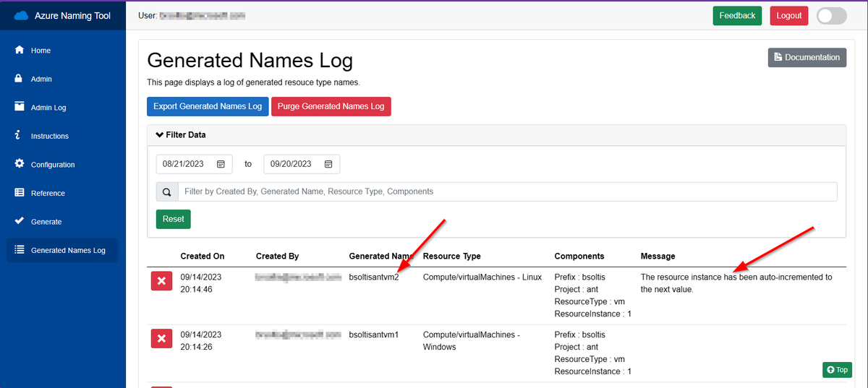This screenshot has height=388, width=868.
Task: Navigate to the Configuration page
Action: tap(62, 165)
